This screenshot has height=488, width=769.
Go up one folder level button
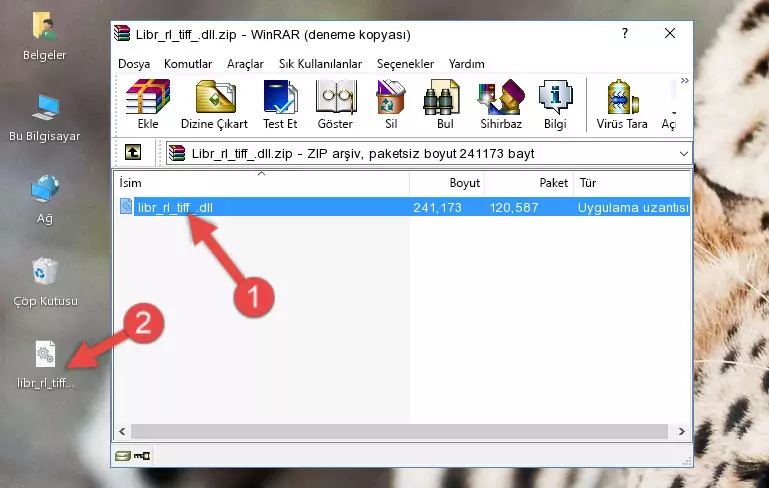(133, 153)
